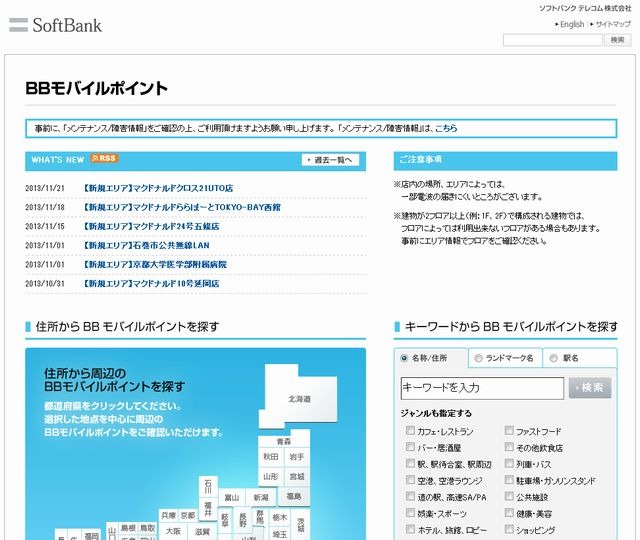Viewport: 640px width, 540px height.
Task: Click the top 検索 button
Action: click(617, 40)
